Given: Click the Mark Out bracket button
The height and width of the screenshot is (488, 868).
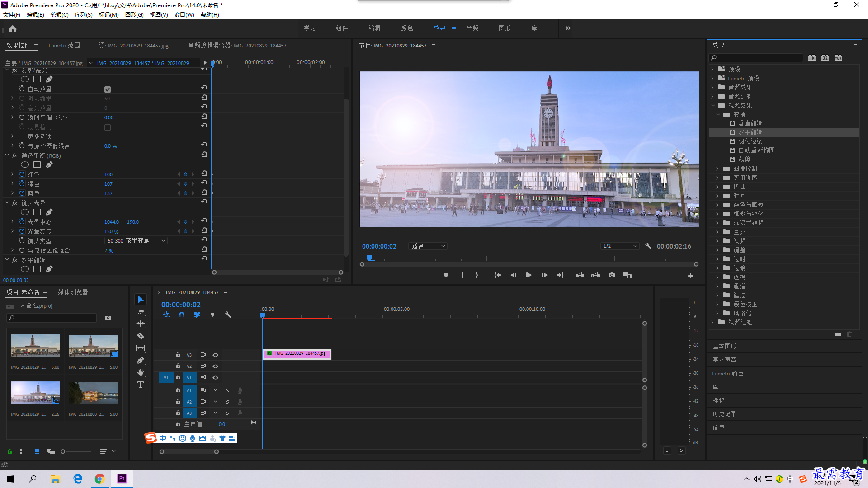Looking at the screenshot, I should coord(477,275).
